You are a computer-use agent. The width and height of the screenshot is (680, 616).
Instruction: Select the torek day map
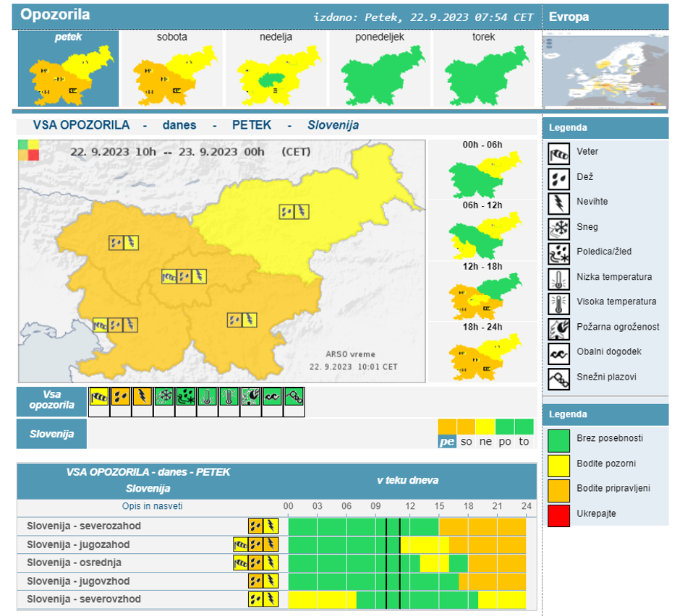pos(483,70)
